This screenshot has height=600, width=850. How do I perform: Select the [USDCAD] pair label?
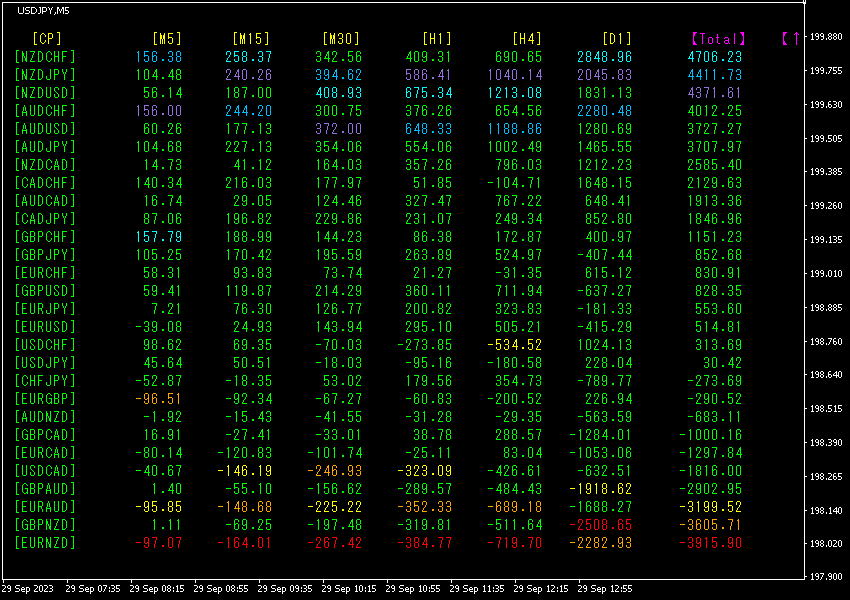tap(45, 471)
